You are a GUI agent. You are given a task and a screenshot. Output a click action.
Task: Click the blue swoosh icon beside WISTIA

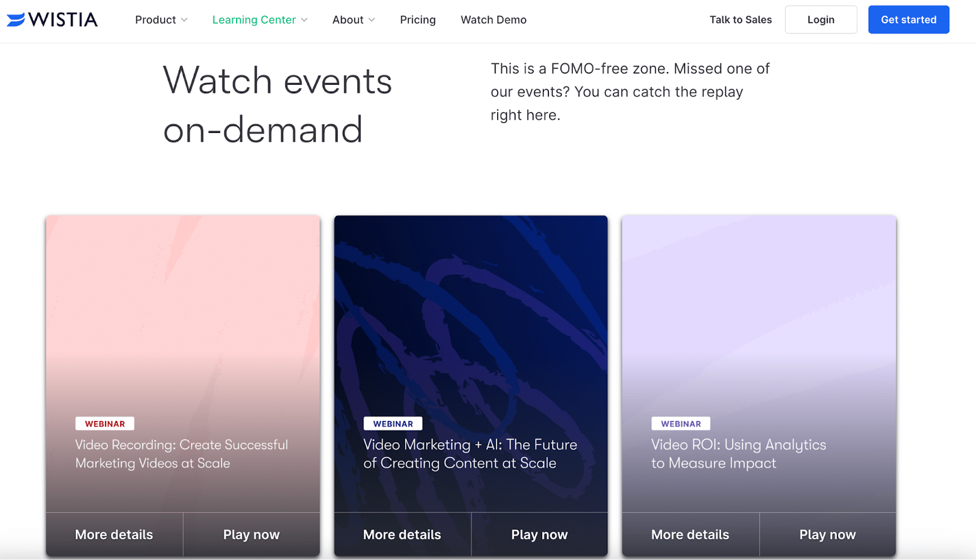coord(15,19)
